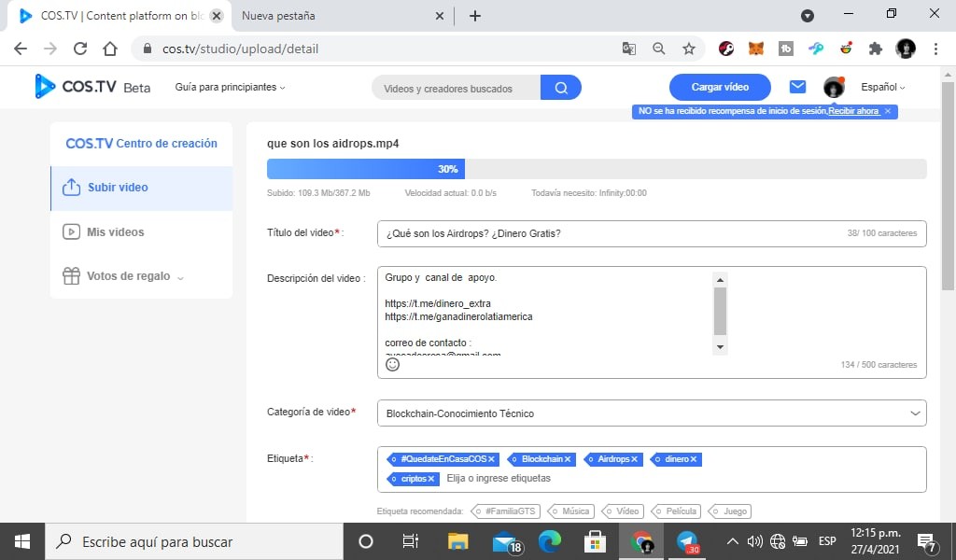
Task: Expand the Categoría de video dropdown
Action: click(651, 413)
